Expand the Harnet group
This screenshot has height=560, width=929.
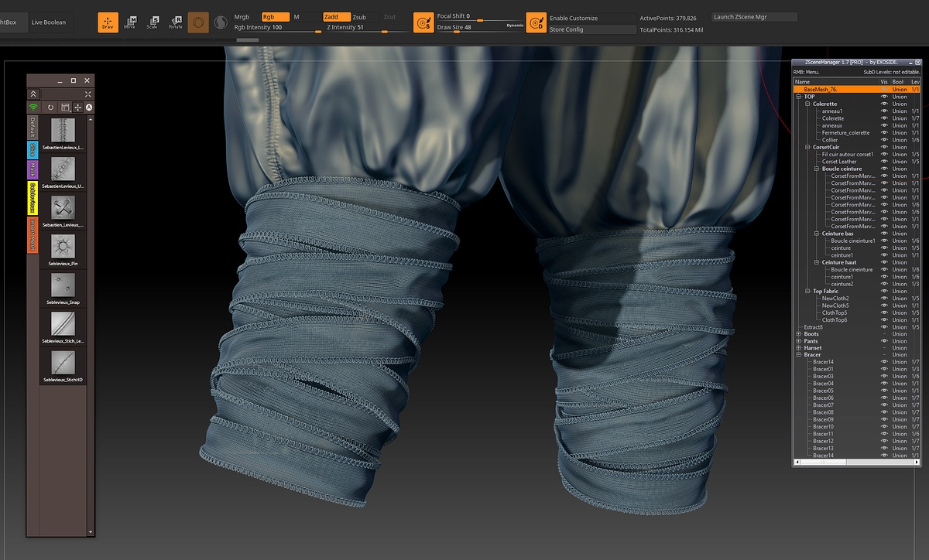799,348
